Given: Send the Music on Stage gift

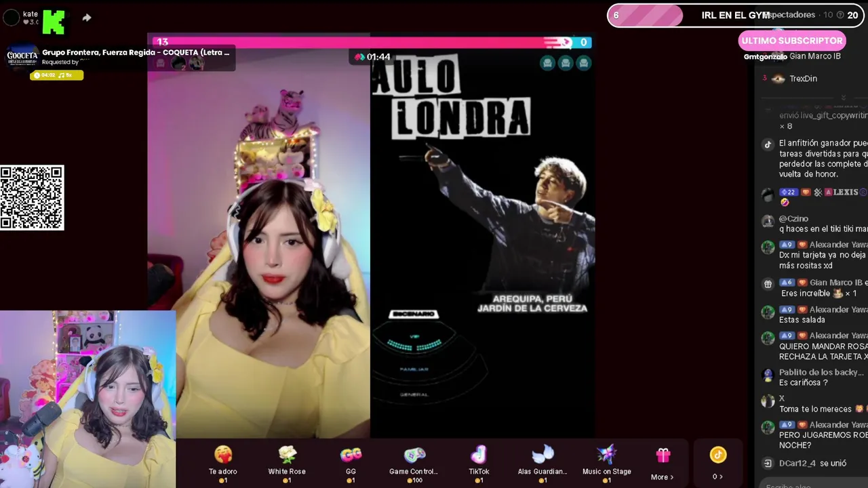Looking at the screenshot, I should 606,463.
